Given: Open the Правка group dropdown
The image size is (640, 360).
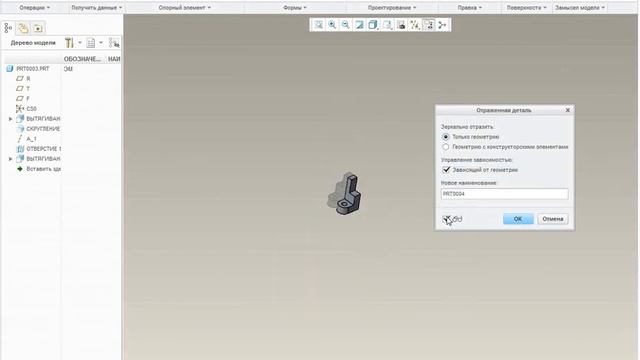Looking at the screenshot, I should 469,7.
